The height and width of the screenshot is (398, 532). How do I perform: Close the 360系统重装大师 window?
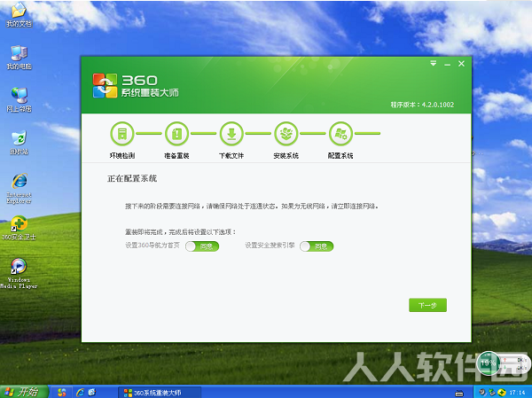point(461,64)
